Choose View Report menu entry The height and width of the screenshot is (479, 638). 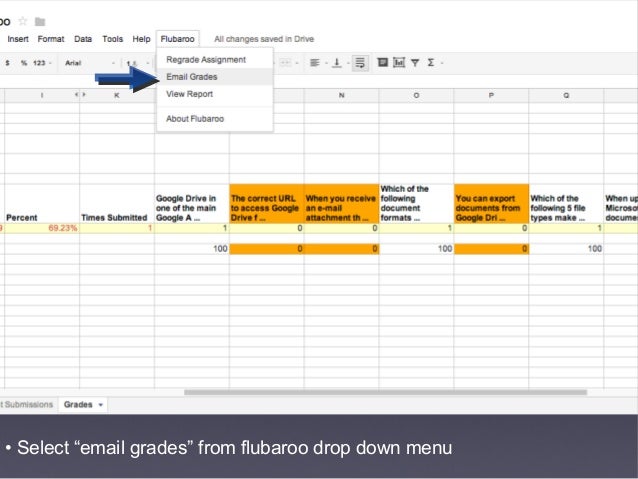point(215,94)
